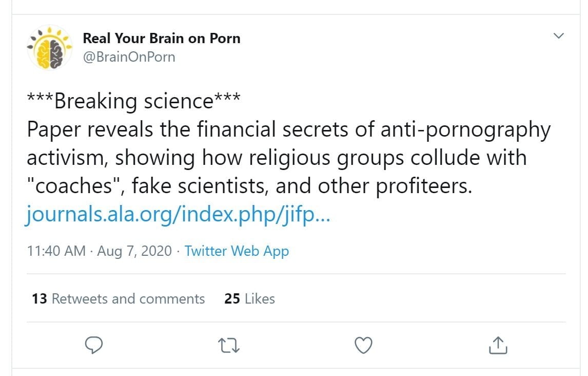Screen dimensions: 588x376
Task: Open the share tweet icon
Action: point(498,346)
